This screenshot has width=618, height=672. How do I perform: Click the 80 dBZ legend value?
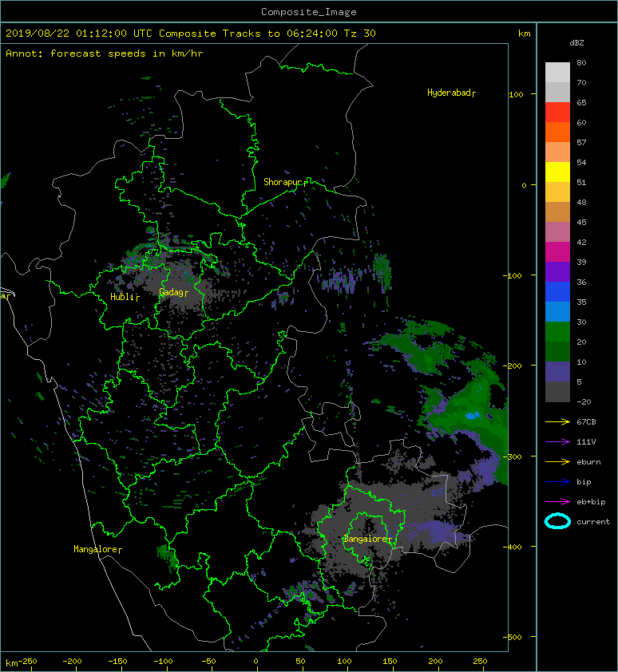pyautogui.click(x=581, y=62)
